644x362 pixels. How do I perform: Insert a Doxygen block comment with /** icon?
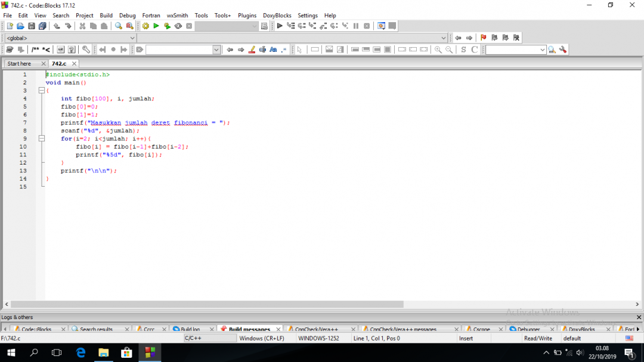click(x=35, y=49)
